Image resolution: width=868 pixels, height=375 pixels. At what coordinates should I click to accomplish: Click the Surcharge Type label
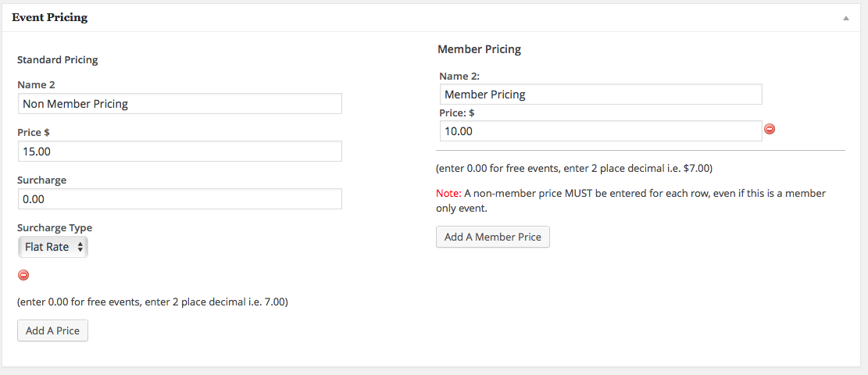click(x=55, y=227)
